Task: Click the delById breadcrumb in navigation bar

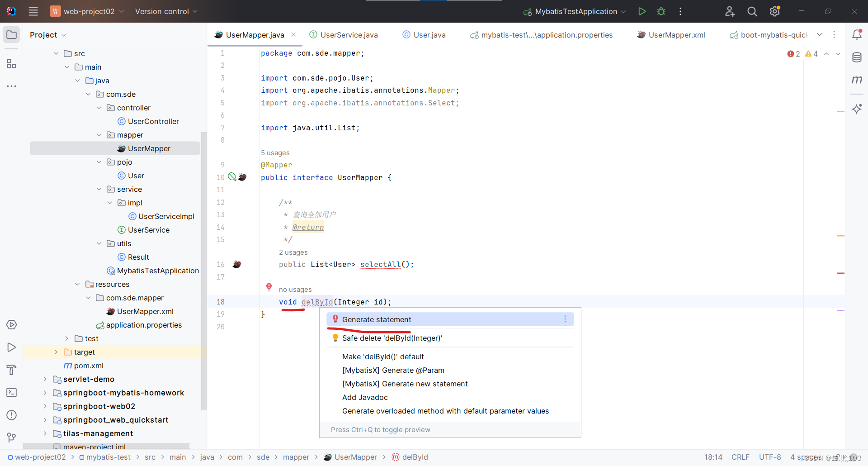Action: click(x=410, y=457)
